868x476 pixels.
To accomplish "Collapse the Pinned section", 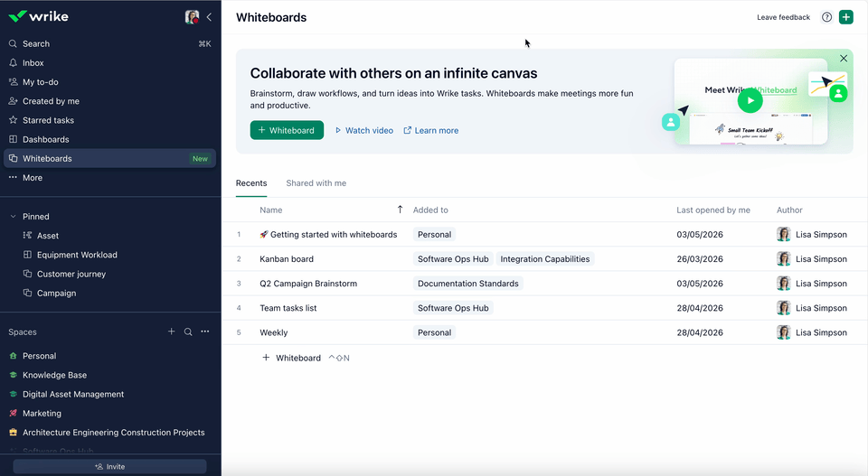I will (x=13, y=217).
